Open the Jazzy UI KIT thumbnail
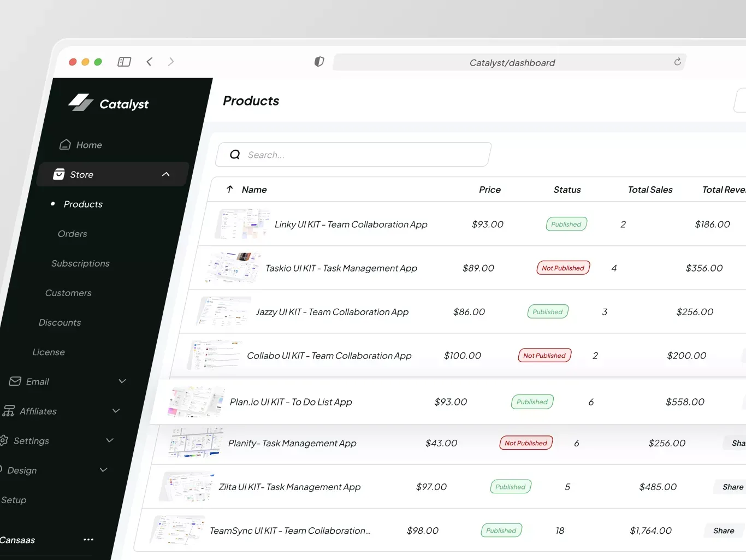Viewport: 746px width, 560px height. (x=224, y=311)
